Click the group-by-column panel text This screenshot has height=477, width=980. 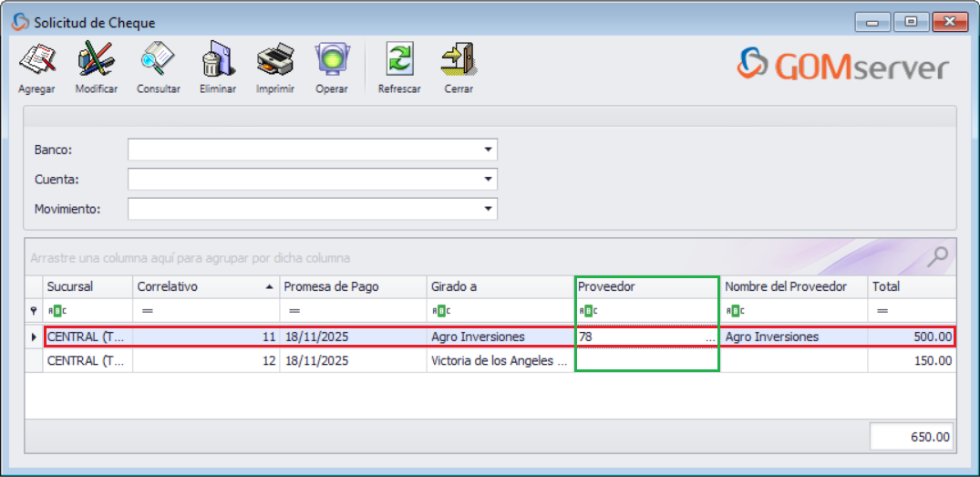190,257
